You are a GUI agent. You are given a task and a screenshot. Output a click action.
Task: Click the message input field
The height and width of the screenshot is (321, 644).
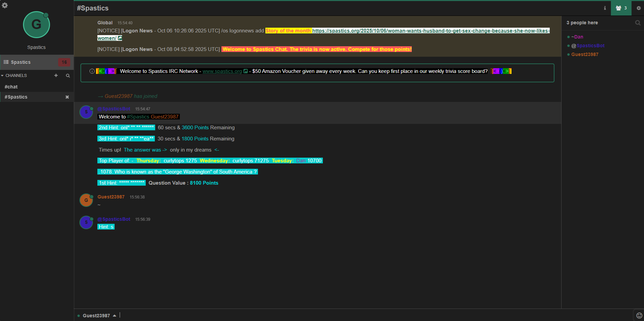click(372, 315)
